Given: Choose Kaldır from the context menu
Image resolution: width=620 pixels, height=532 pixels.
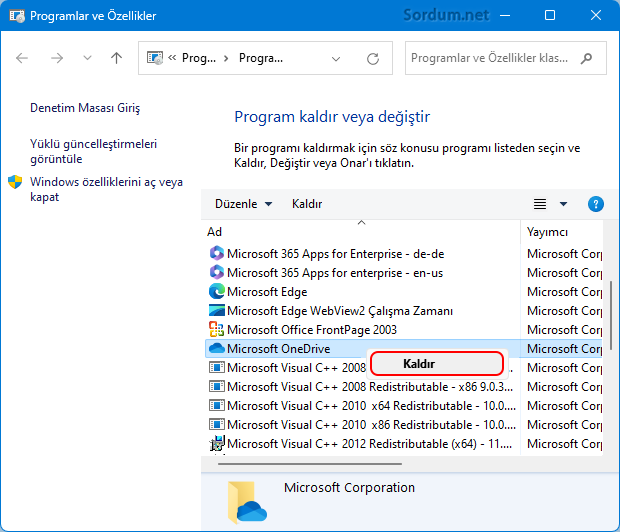Looking at the screenshot, I should coord(437,364).
